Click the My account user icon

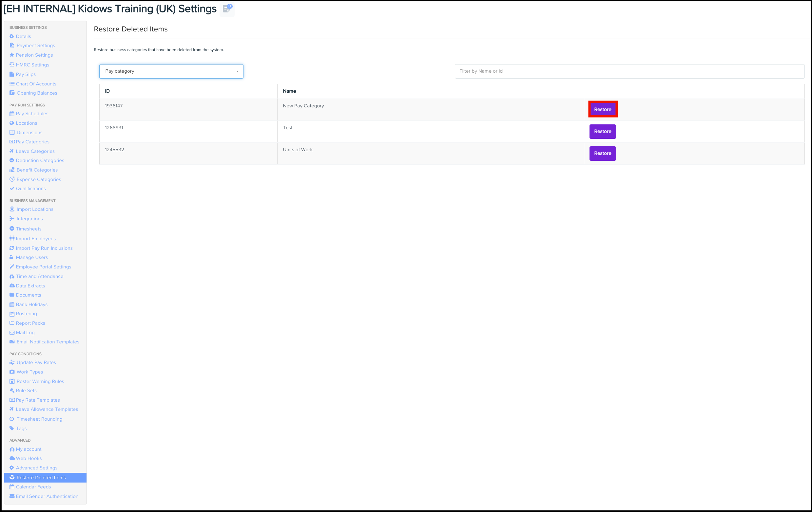coord(12,449)
